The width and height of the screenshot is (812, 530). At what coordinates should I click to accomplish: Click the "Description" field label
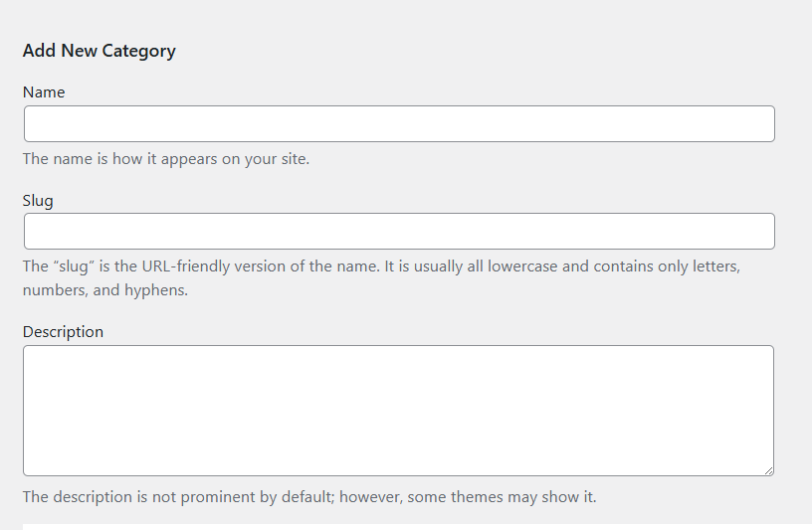point(63,331)
